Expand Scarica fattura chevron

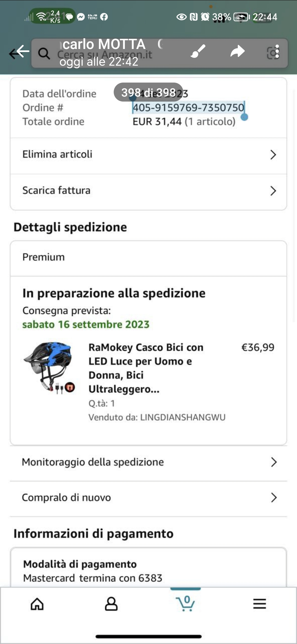pyautogui.click(x=273, y=191)
